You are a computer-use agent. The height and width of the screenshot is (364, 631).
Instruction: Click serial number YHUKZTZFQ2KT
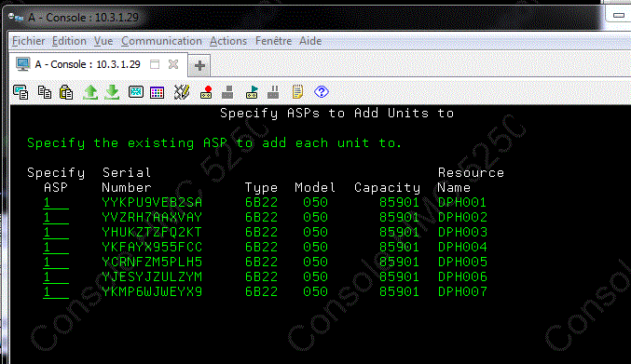coord(152,232)
